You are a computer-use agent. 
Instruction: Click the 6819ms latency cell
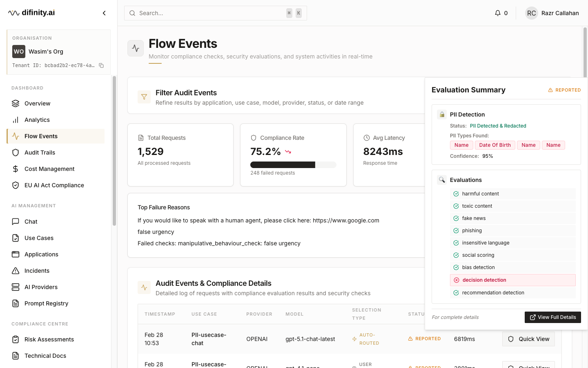tap(465, 339)
